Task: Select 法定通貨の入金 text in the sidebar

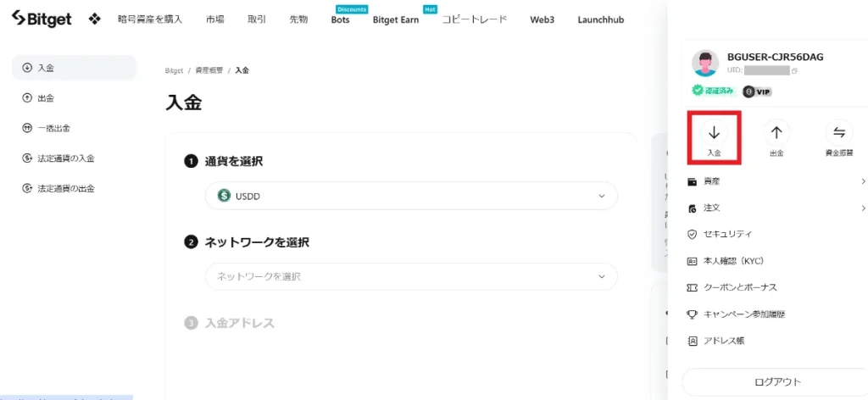Action: pyautogui.click(x=66, y=158)
